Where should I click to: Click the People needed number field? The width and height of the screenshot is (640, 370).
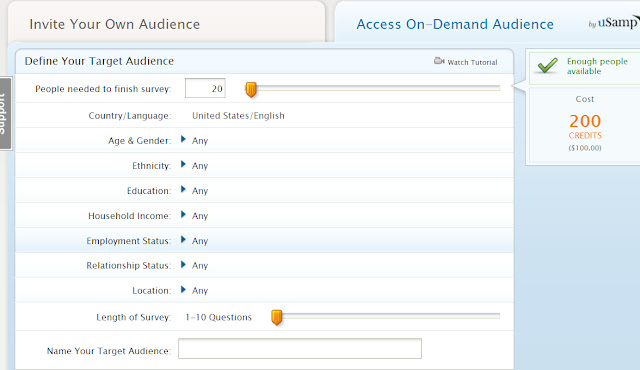[205, 88]
